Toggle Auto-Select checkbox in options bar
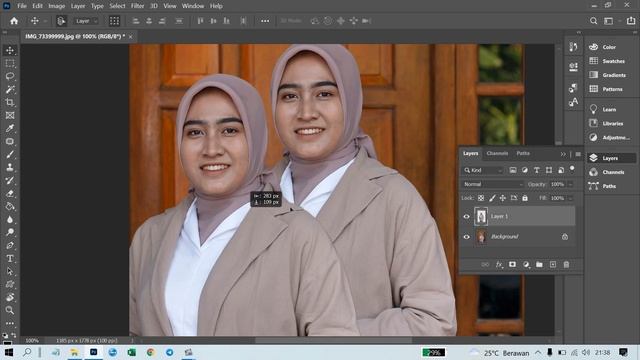This screenshot has height=360, width=640. [x=61, y=21]
